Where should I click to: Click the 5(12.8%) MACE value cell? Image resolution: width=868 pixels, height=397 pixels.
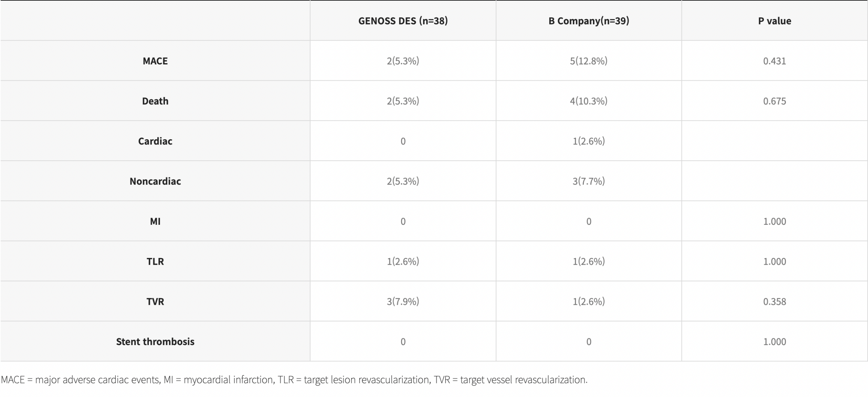[589, 61]
